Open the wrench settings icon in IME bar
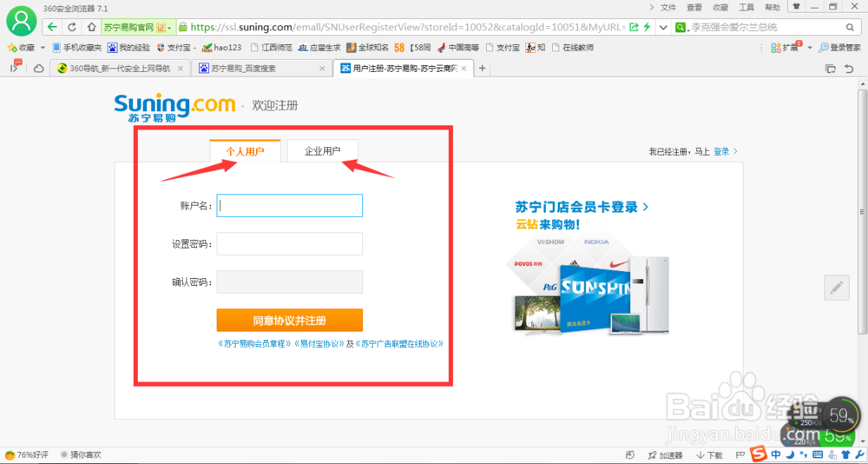Screen dimensions: 868x464 [858, 455]
